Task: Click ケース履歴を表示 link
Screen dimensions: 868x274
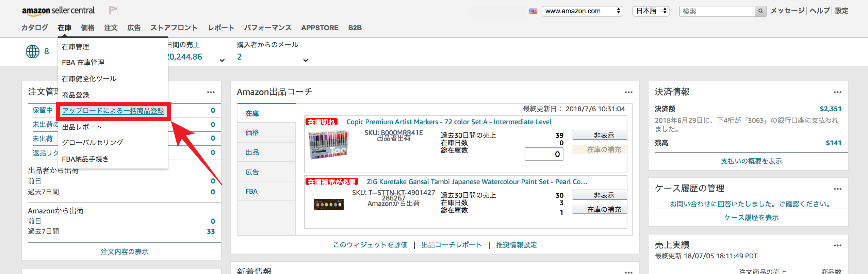Action: click(751, 217)
